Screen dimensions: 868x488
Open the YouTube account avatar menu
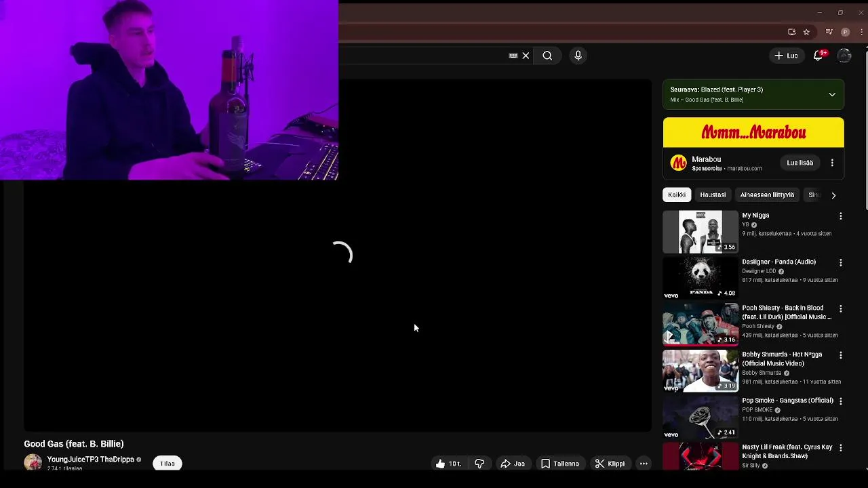[x=844, y=56]
